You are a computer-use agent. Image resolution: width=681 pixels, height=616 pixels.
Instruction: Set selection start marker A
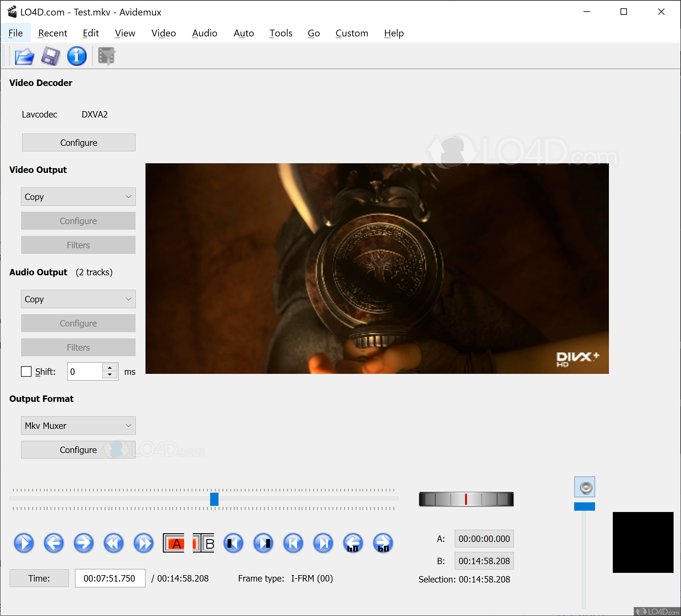[173, 543]
